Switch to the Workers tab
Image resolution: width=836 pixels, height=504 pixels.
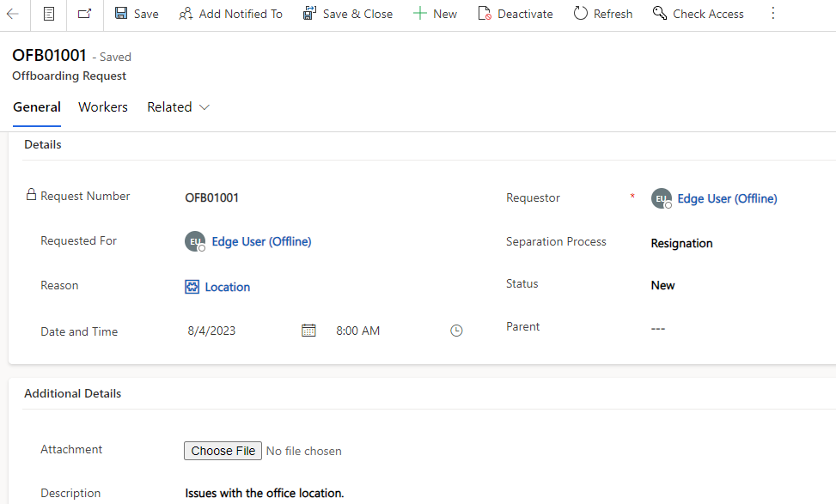pyautogui.click(x=103, y=107)
